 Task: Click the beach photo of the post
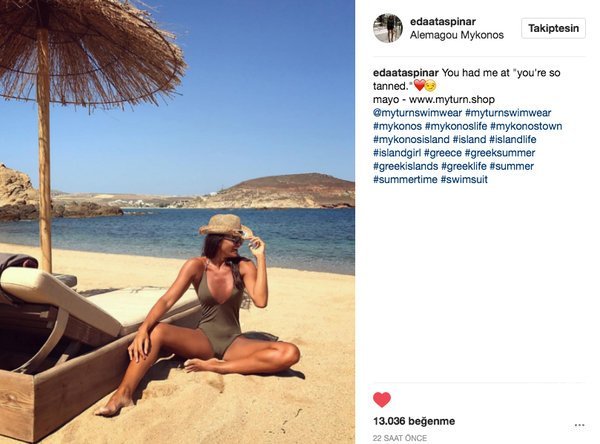pos(177,222)
